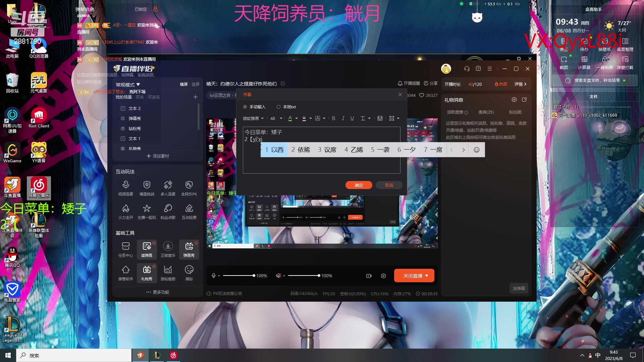This screenshot has height=362, width=644.
Task: Open the 全民乐PK feature
Action: pos(189,188)
